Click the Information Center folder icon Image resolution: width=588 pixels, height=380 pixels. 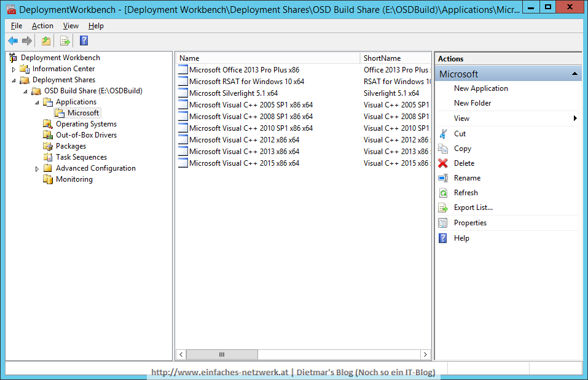coord(25,69)
